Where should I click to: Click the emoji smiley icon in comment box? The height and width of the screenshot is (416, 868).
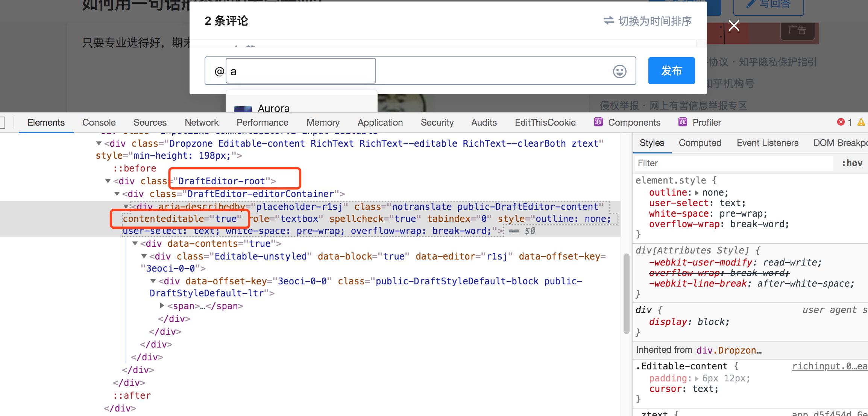(x=619, y=71)
